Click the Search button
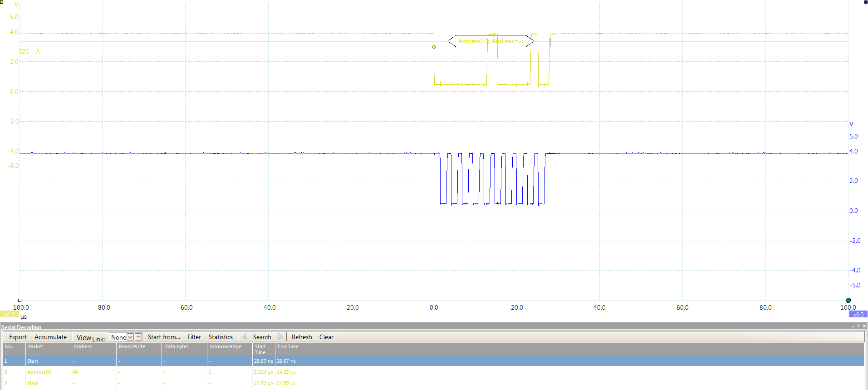This screenshot has height=390, width=868. 262,337
